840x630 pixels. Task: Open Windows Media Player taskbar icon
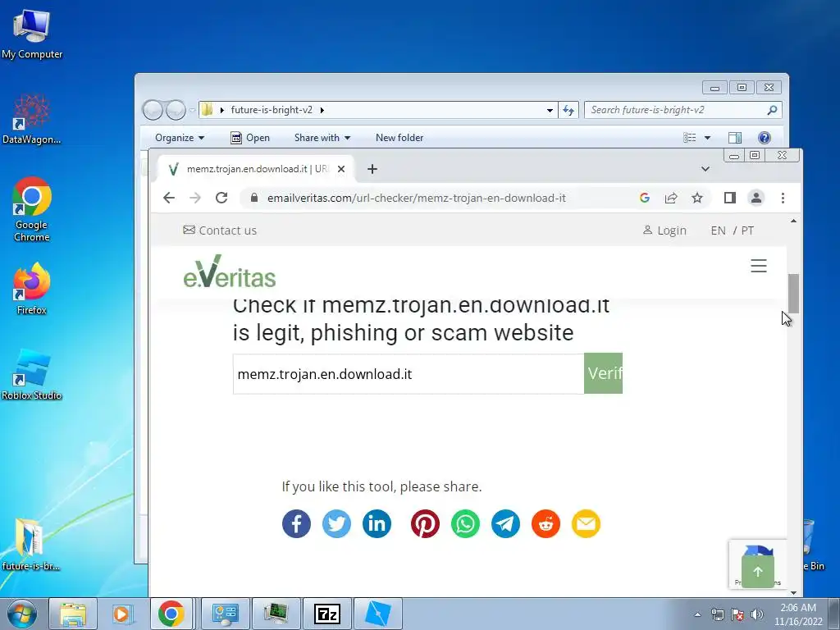click(x=122, y=614)
